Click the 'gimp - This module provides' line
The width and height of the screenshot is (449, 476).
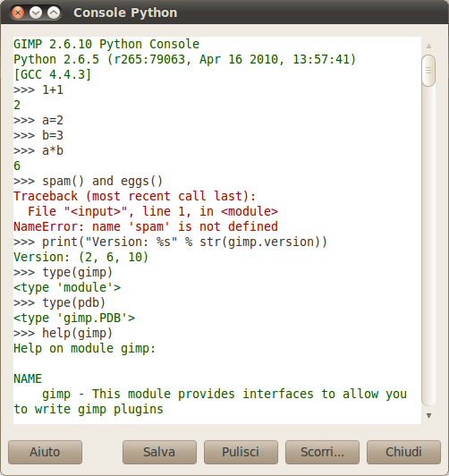click(224, 394)
